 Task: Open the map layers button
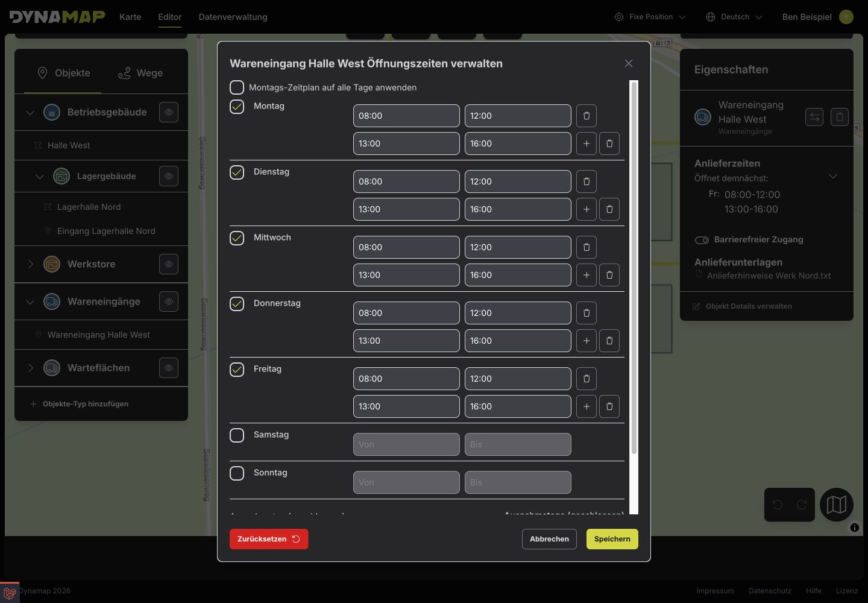click(837, 505)
